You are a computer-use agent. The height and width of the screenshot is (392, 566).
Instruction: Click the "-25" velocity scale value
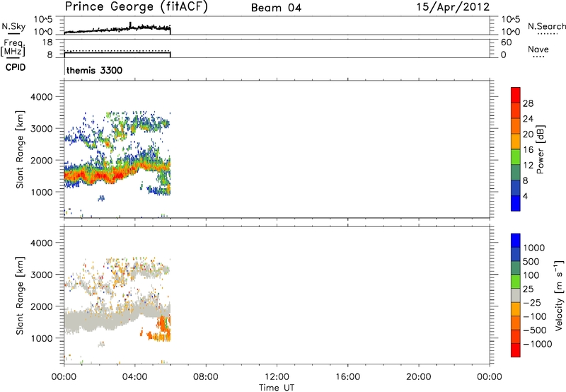pos(532,302)
